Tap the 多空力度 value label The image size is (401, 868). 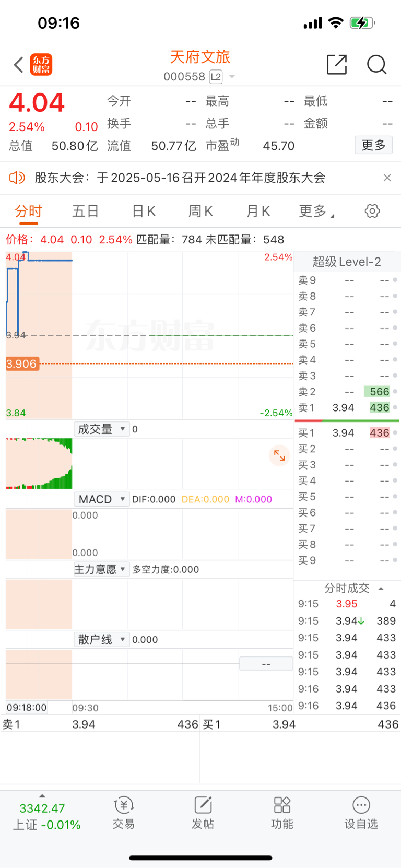tap(166, 569)
